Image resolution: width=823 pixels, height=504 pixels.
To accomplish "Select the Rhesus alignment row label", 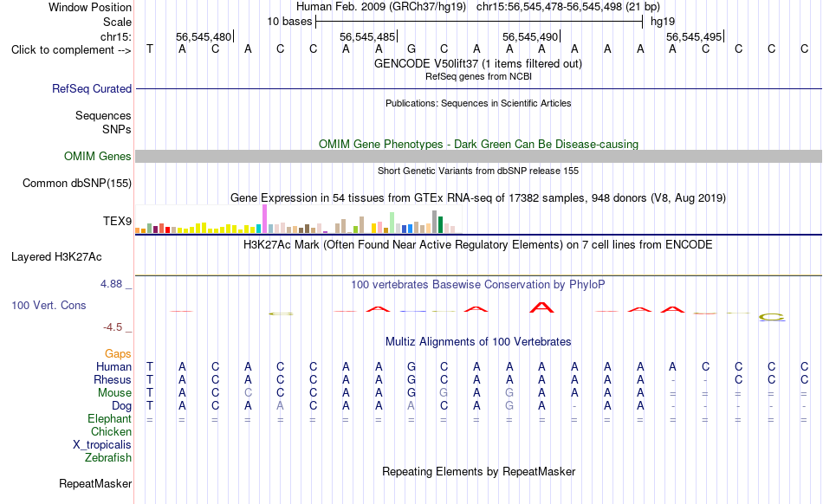I will (113, 379).
